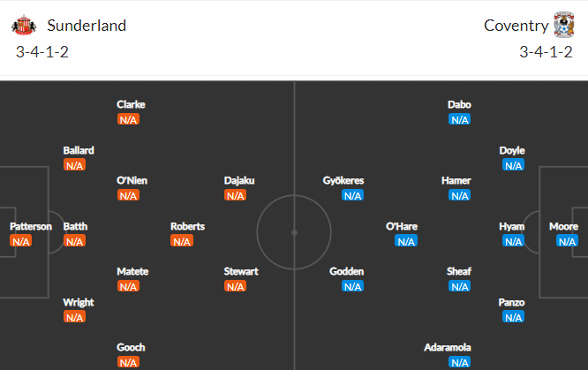Click player name Hamer

[x=456, y=181]
